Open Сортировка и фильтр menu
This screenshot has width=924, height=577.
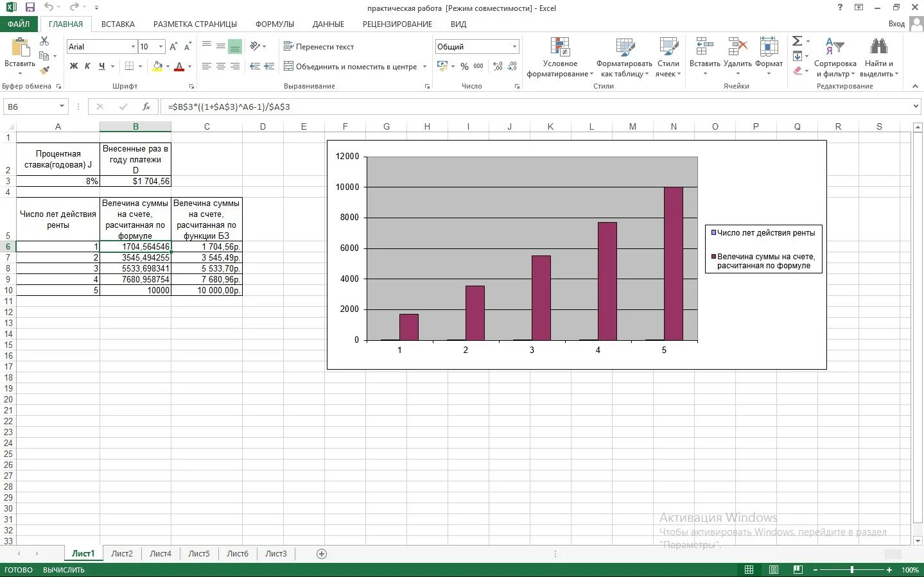(835, 58)
